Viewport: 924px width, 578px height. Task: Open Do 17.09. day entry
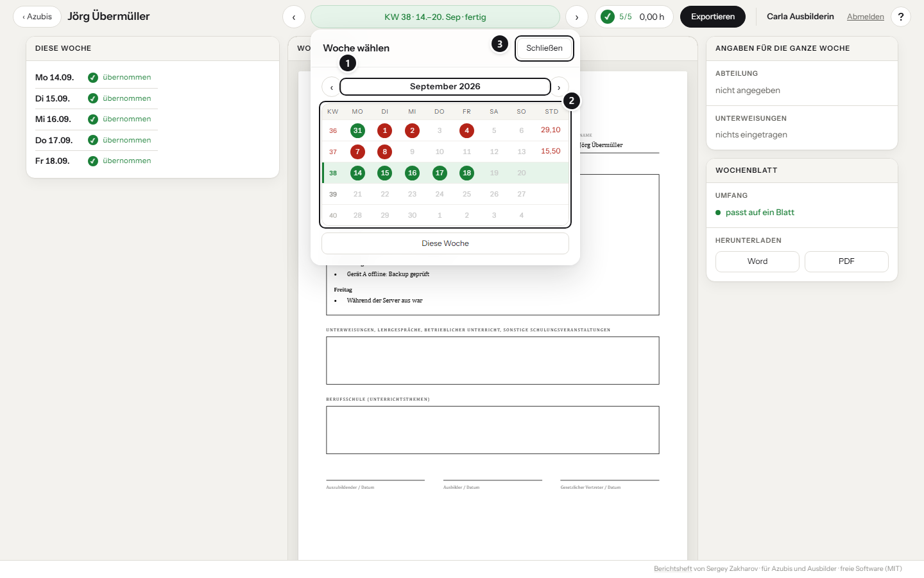(x=96, y=140)
